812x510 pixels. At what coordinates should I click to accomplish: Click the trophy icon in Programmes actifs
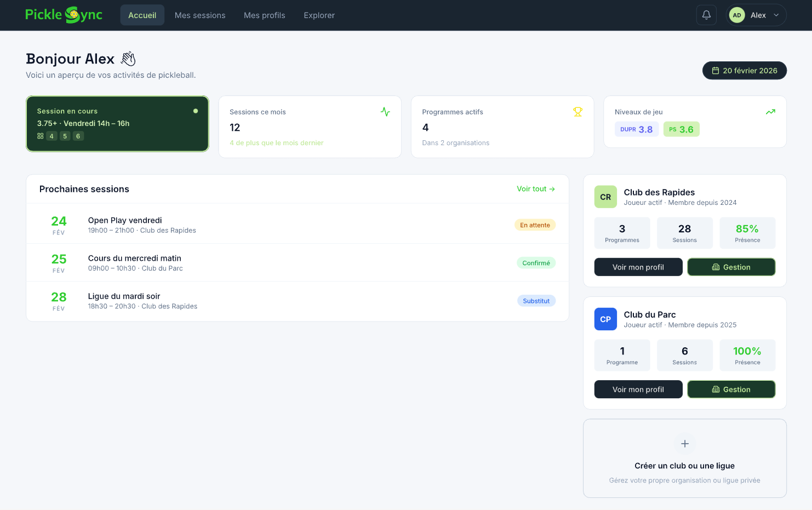click(x=577, y=112)
